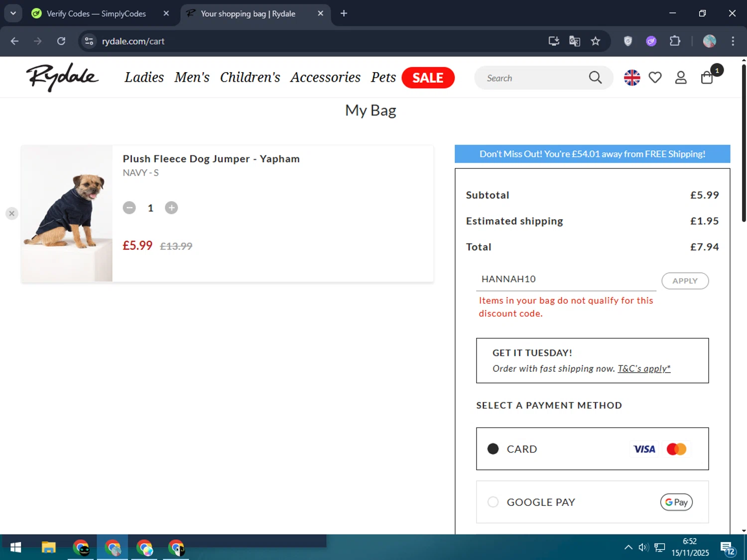Click the Estimated shipping label
Image resolution: width=747 pixels, height=560 pixels.
click(x=514, y=221)
